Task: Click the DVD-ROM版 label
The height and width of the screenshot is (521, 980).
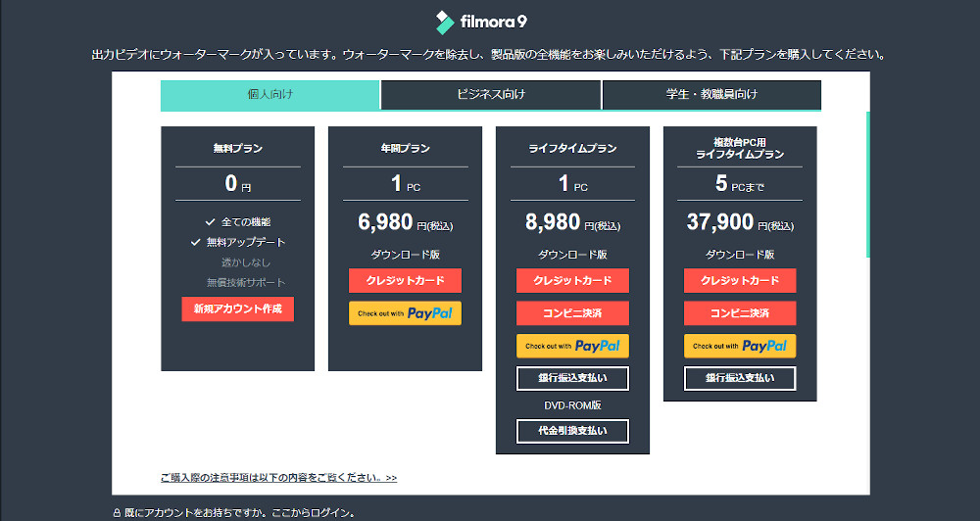Action: pyautogui.click(x=572, y=405)
